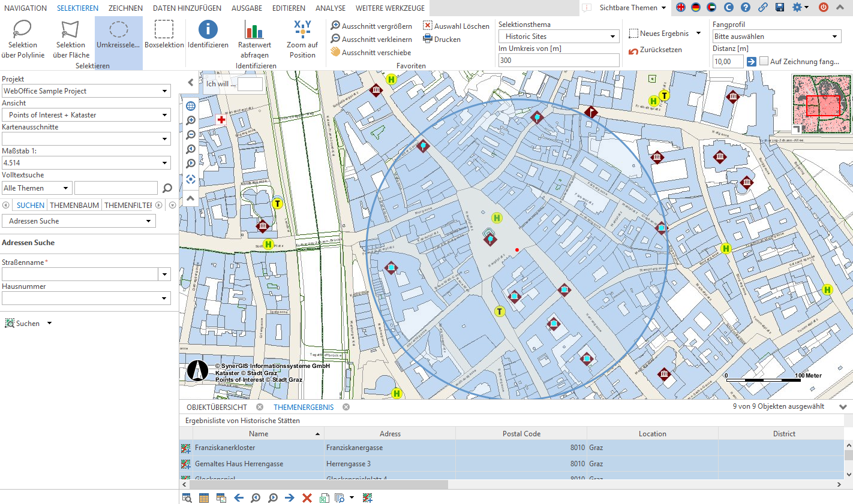Click Zoom auf Position icon

[x=302, y=35]
